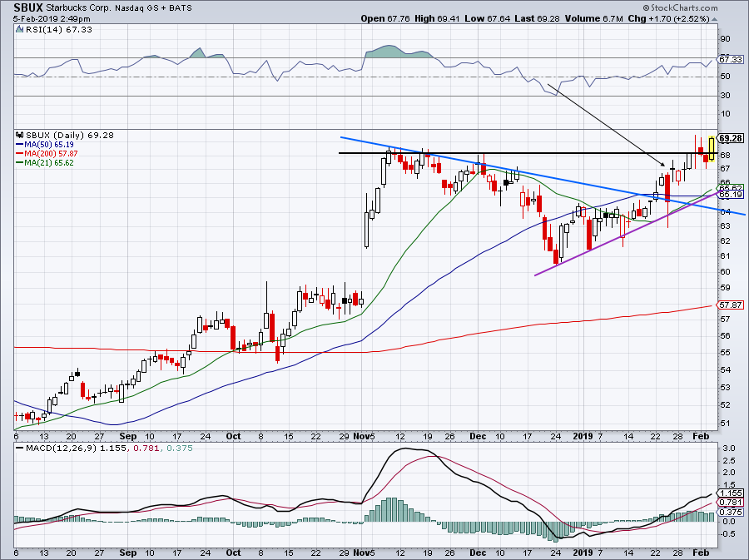Click the 54 label on price axis

pyautogui.click(x=725, y=369)
